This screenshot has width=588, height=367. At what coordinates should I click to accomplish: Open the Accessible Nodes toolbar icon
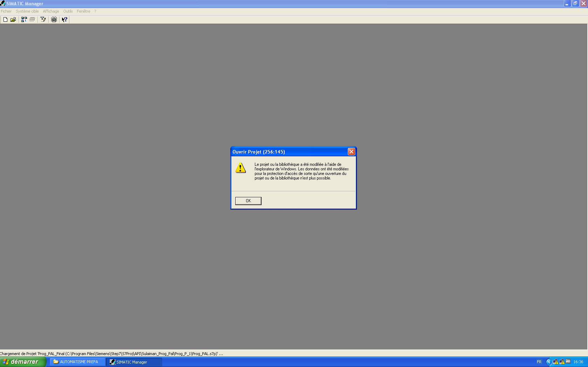24,20
